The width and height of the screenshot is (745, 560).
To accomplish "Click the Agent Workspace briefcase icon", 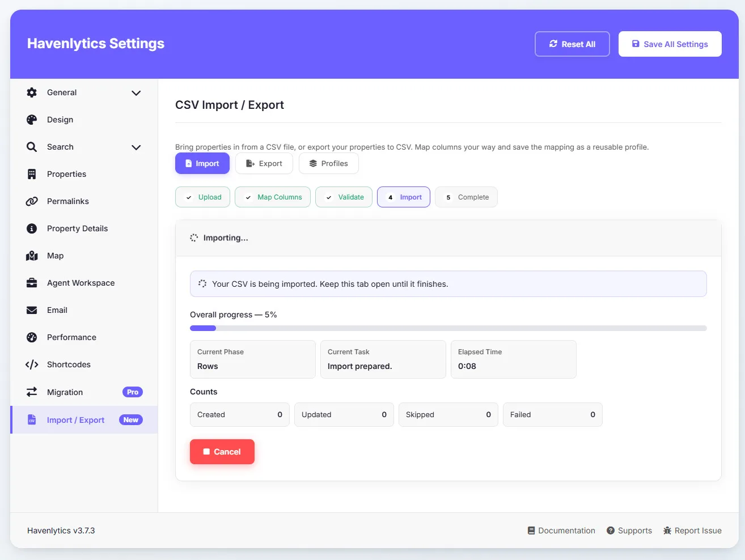I will click(x=32, y=283).
